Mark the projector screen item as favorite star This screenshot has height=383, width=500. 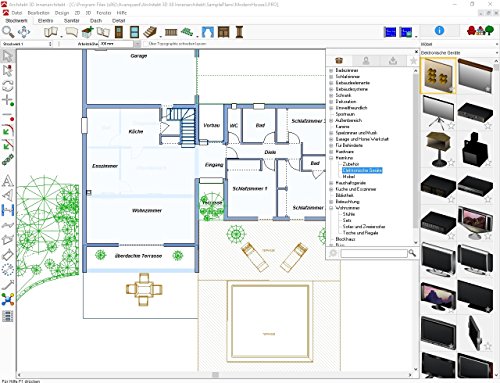click(x=451, y=126)
